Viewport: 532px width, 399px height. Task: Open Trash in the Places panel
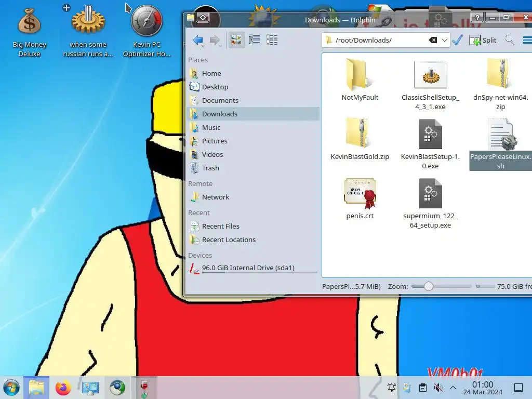point(254,168)
